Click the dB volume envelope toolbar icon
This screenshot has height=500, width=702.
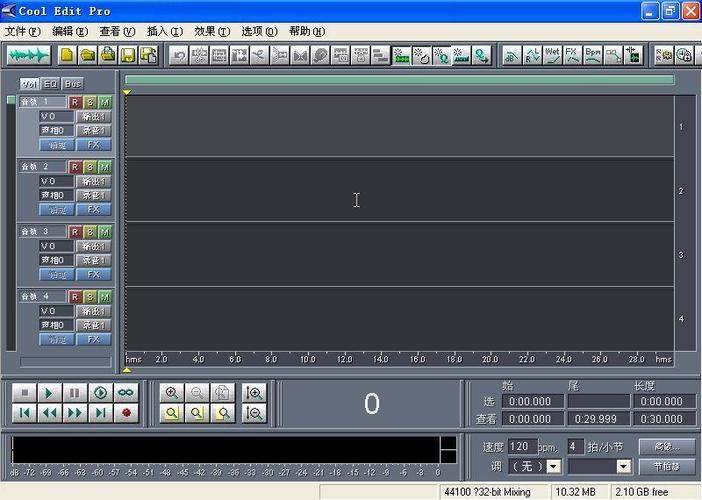pos(511,56)
